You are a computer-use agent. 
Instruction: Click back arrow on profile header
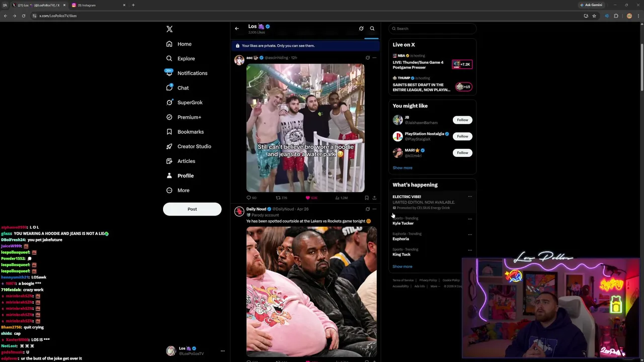237,29
